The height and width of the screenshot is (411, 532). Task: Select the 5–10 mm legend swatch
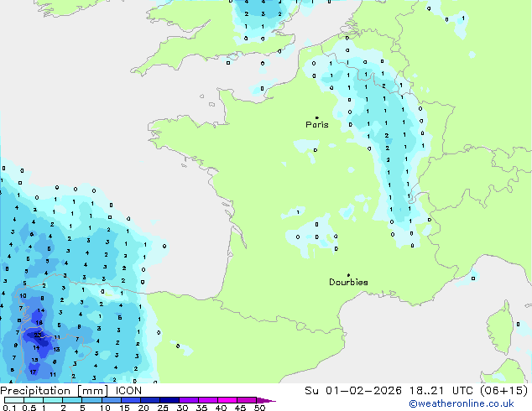pyautogui.click(x=91, y=400)
